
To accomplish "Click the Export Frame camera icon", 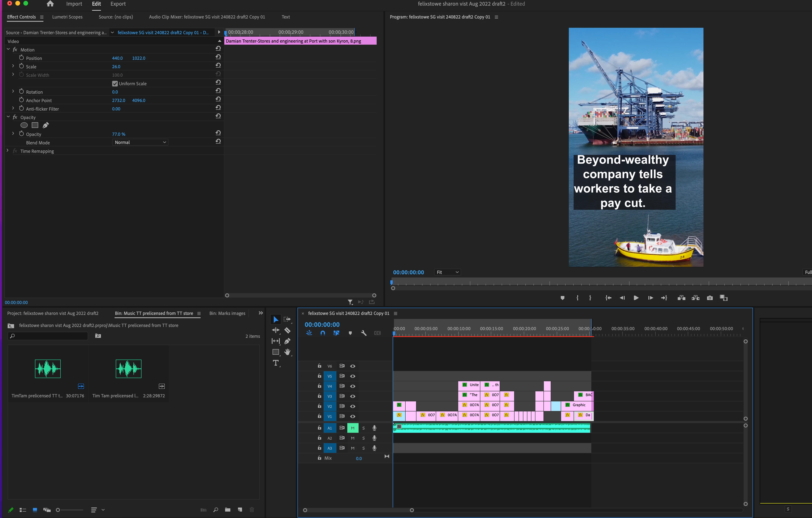I will tap(709, 298).
